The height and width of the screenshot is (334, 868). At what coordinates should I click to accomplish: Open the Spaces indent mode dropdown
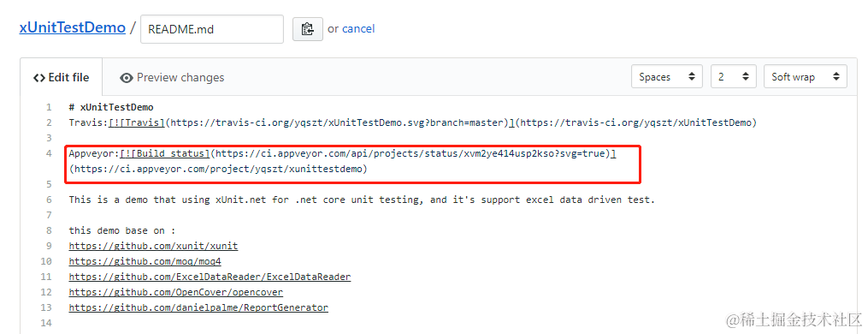pyautogui.click(x=667, y=76)
